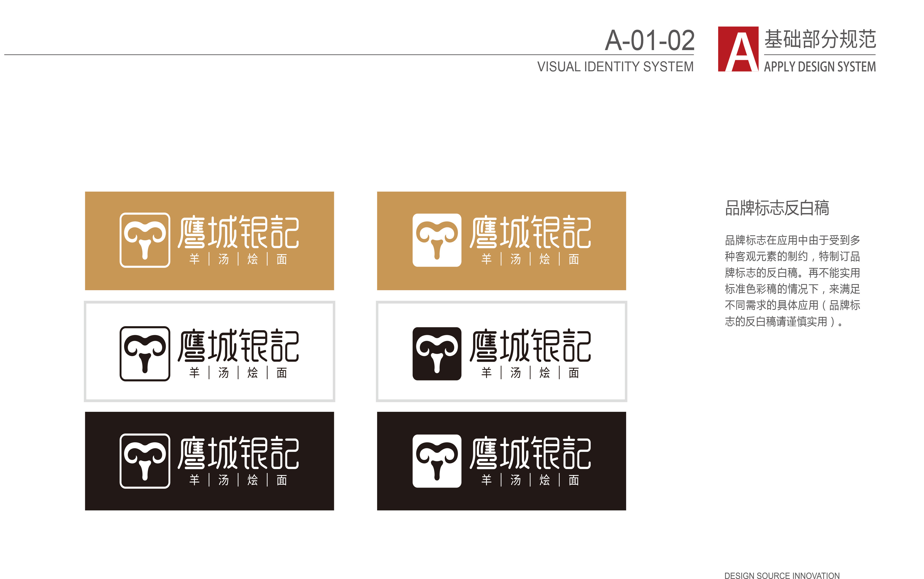The width and height of the screenshot is (924, 579).
Task: Click the 基础部分规范 title
Action: coord(820,39)
